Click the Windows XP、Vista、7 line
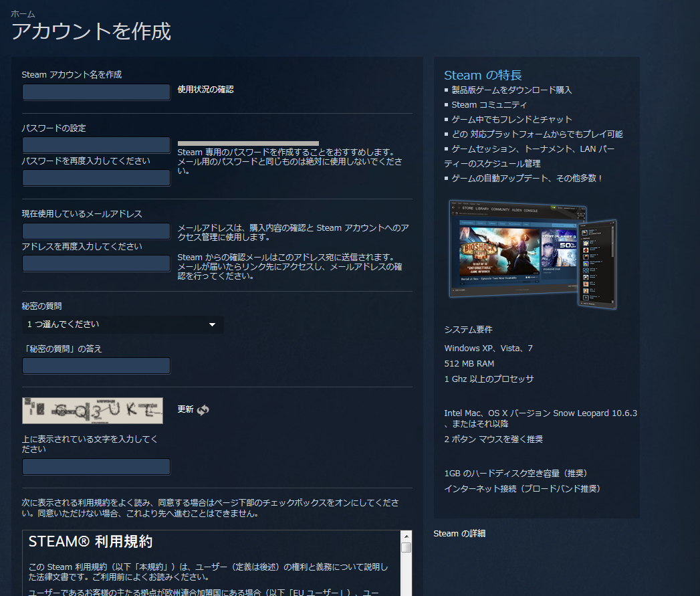700x596 pixels. (488, 348)
